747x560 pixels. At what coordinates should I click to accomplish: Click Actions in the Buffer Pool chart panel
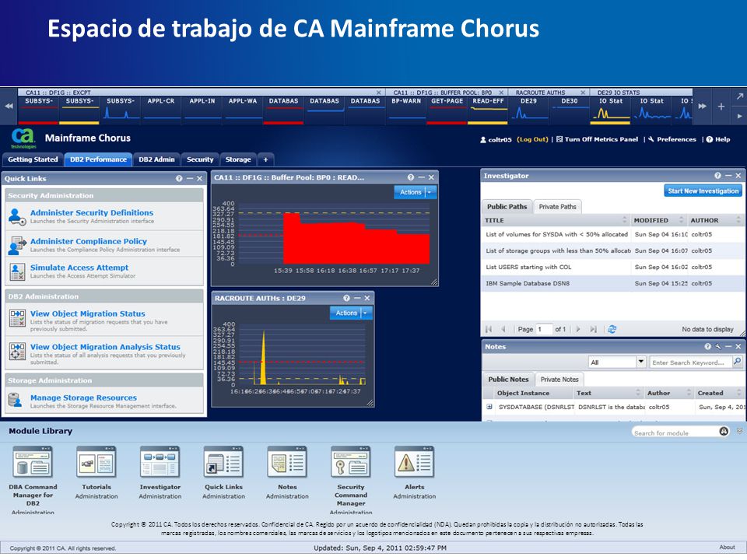click(x=410, y=192)
